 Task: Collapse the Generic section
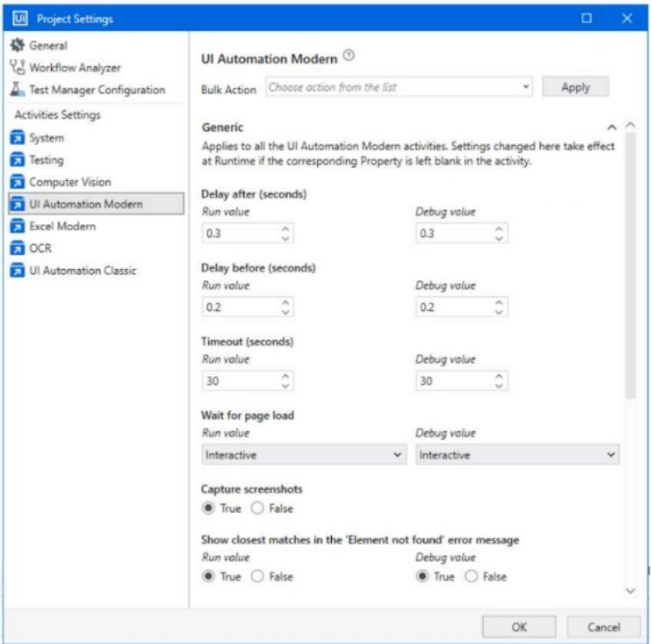611,128
